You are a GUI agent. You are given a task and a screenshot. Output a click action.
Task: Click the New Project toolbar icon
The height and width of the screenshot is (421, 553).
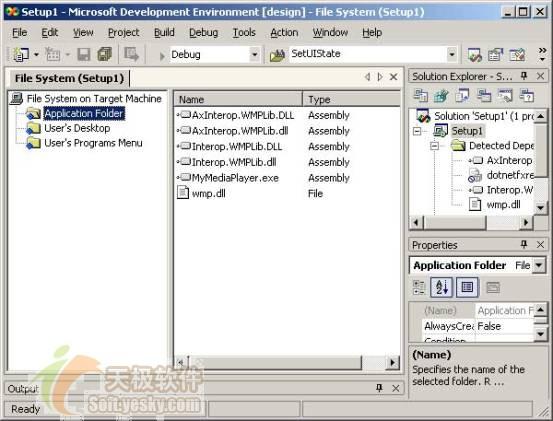click(x=21, y=55)
